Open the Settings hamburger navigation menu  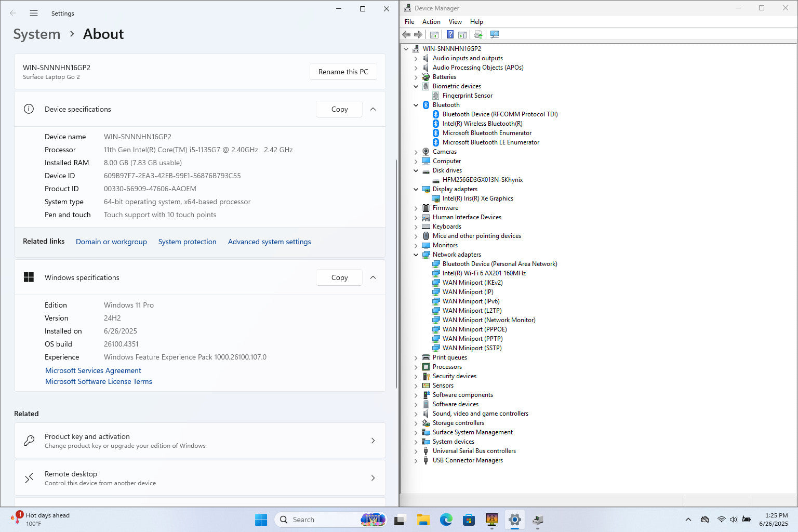(x=34, y=13)
